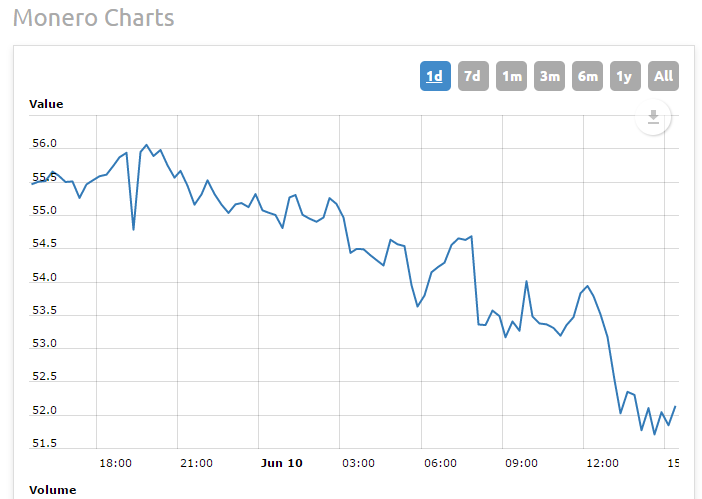Viewport: 702px width, 499px height.
Task: Click the Monero Charts heading
Action: coord(93,18)
